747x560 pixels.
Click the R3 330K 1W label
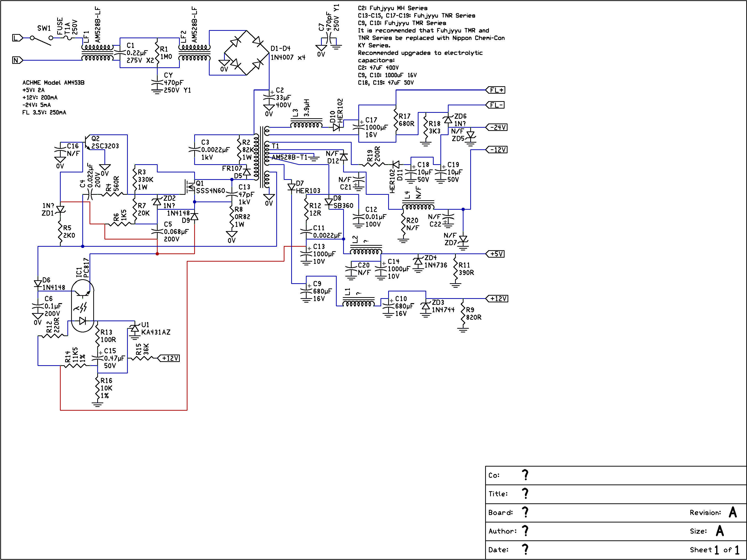(x=145, y=179)
